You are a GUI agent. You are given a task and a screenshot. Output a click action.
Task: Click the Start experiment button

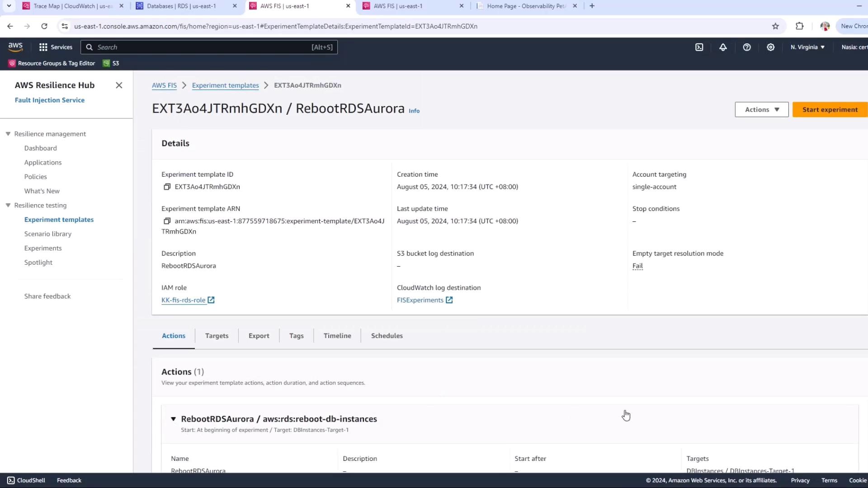[x=830, y=109]
